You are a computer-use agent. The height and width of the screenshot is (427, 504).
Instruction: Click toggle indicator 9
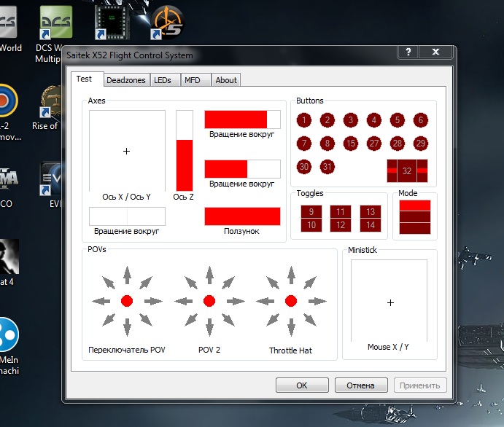[311, 211]
